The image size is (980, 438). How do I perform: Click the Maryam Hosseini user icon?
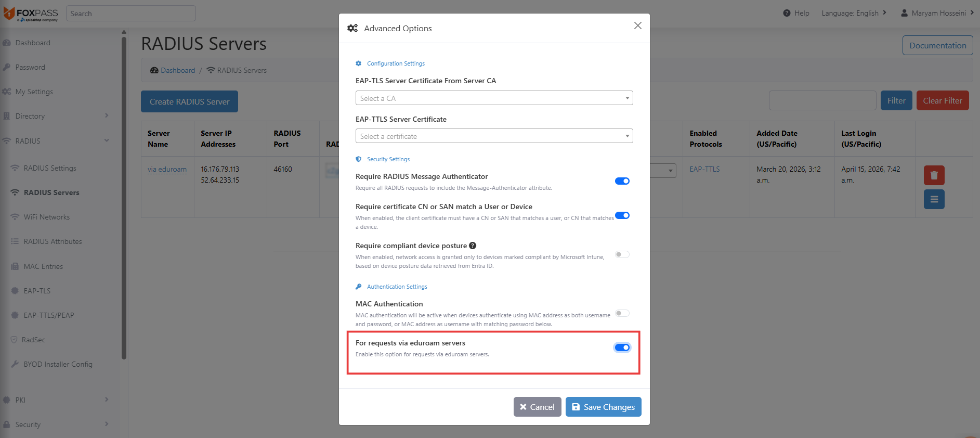[x=904, y=13]
